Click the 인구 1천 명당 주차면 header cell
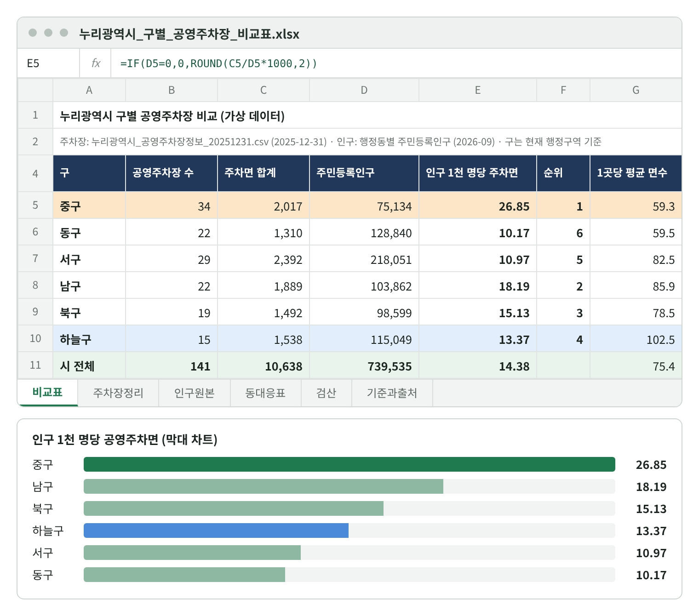699x616 pixels. click(x=478, y=173)
